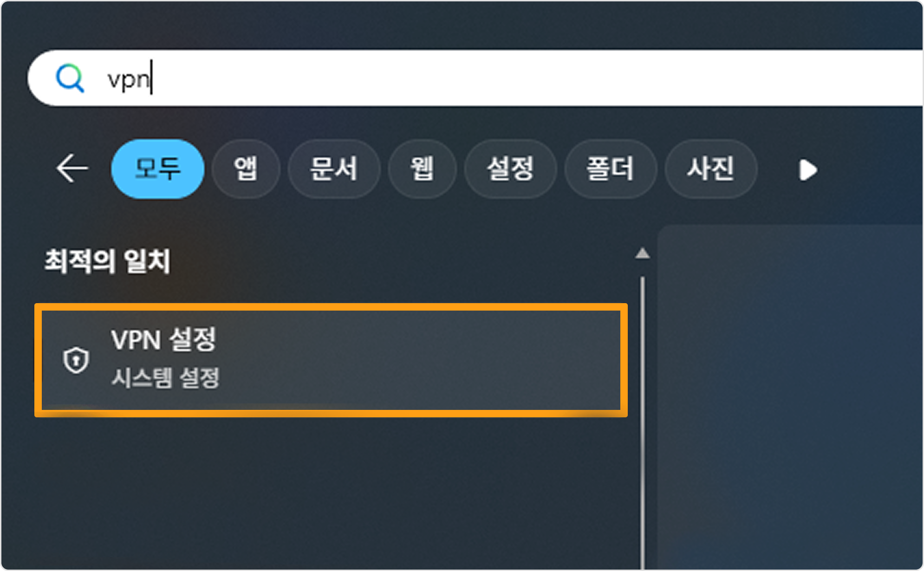Screen dimensions: 924x571
Task: Click the vpn text in search box
Action: 129,79
